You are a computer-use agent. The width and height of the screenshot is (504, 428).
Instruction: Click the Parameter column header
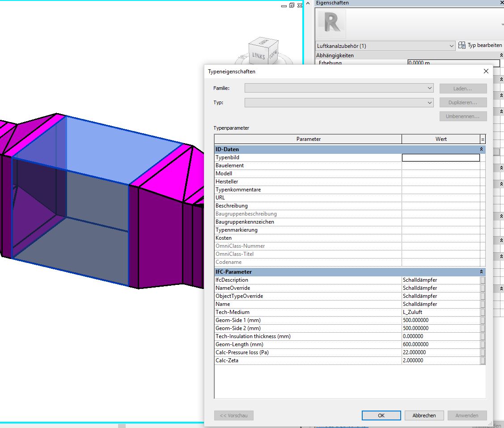(308, 139)
